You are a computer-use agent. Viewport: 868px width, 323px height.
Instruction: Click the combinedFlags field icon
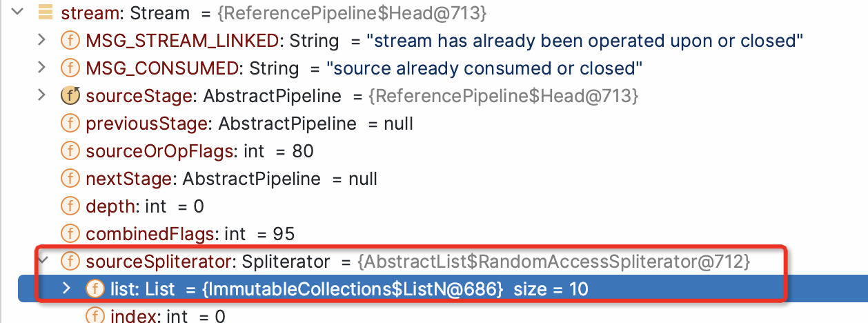[70, 234]
